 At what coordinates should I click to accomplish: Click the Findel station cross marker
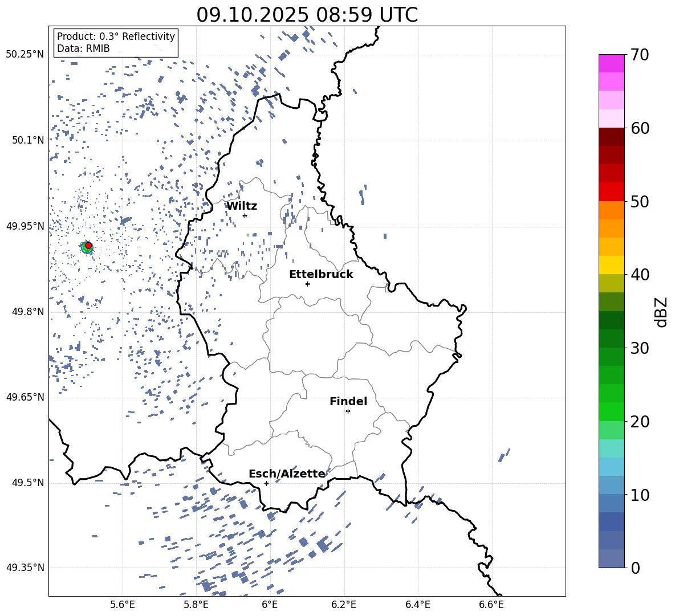point(348,411)
